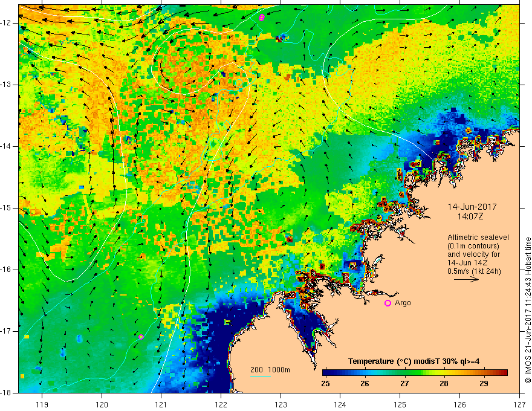The width and height of the screenshot is (532, 411).
Task: Click longitude axis label '122'
Action: [221, 404]
